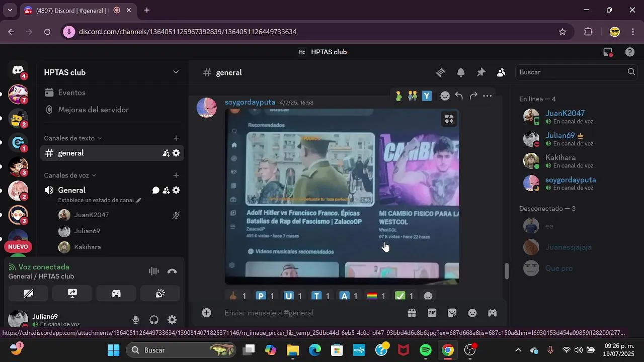The width and height of the screenshot is (644, 362).
Task: Click Establece un estado de canal
Action: 100,200
